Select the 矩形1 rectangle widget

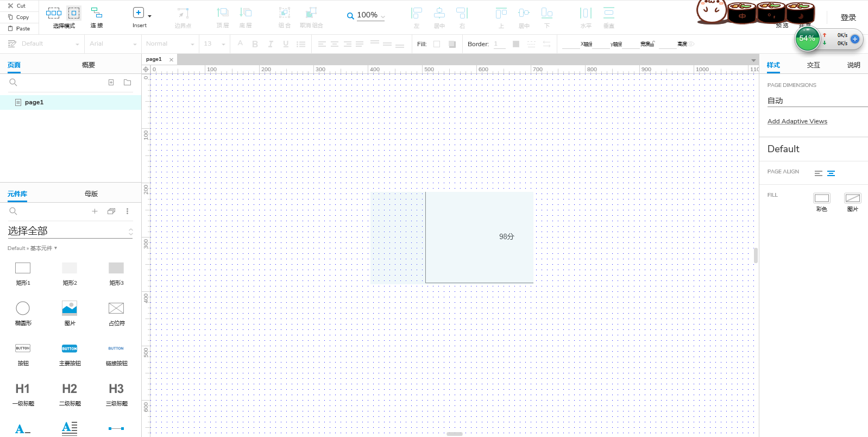23,273
